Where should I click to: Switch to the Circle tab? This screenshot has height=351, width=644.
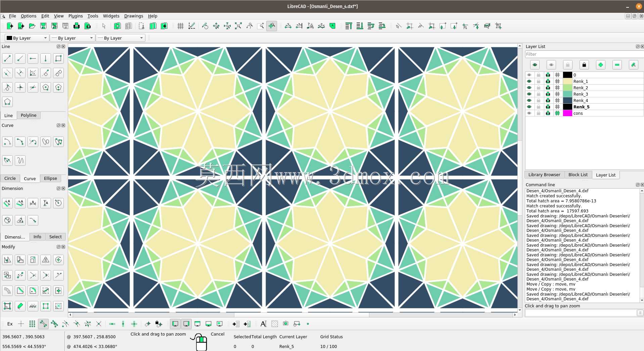pos(10,178)
